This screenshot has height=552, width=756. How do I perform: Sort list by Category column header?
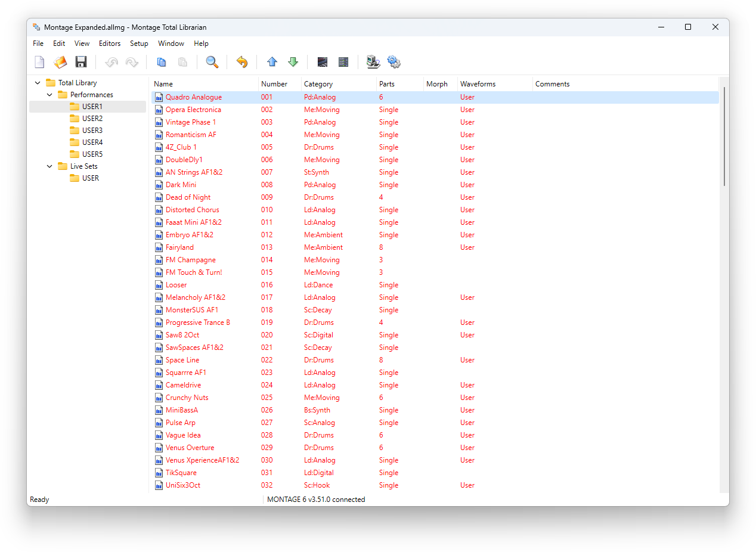pyautogui.click(x=318, y=84)
